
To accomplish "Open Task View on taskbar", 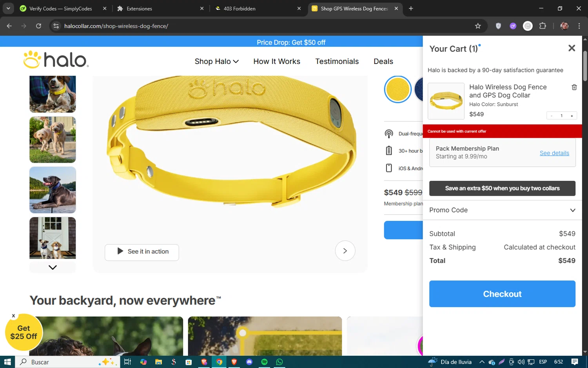I will [x=127, y=362].
